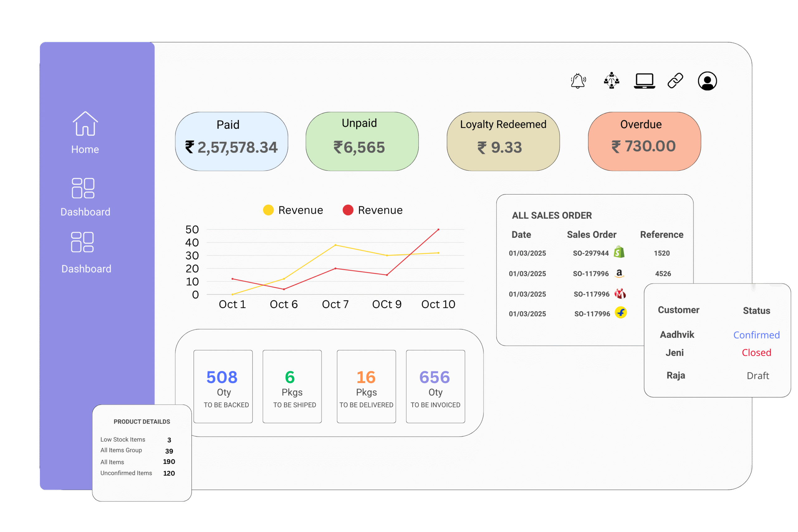The height and width of the screenshot is (532, 798).
Task: Click the Home house icon
Action: click(x=85, y=124)
